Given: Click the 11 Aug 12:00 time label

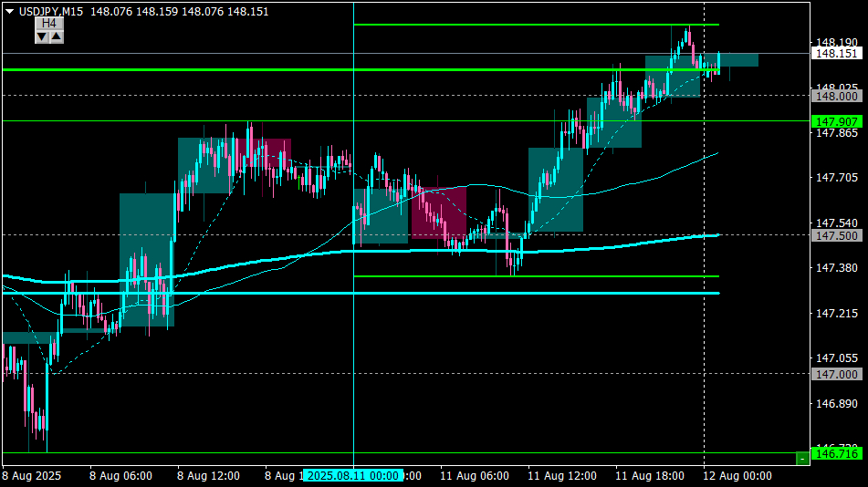Looking at the screenshot, I should click(562, 476).
